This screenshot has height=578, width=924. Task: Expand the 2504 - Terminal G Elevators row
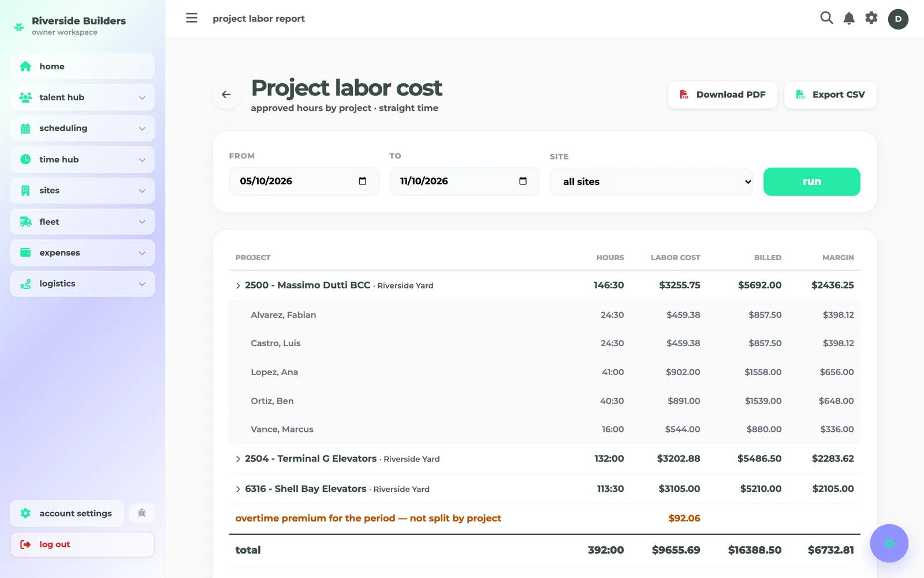[x=238, y=459]
